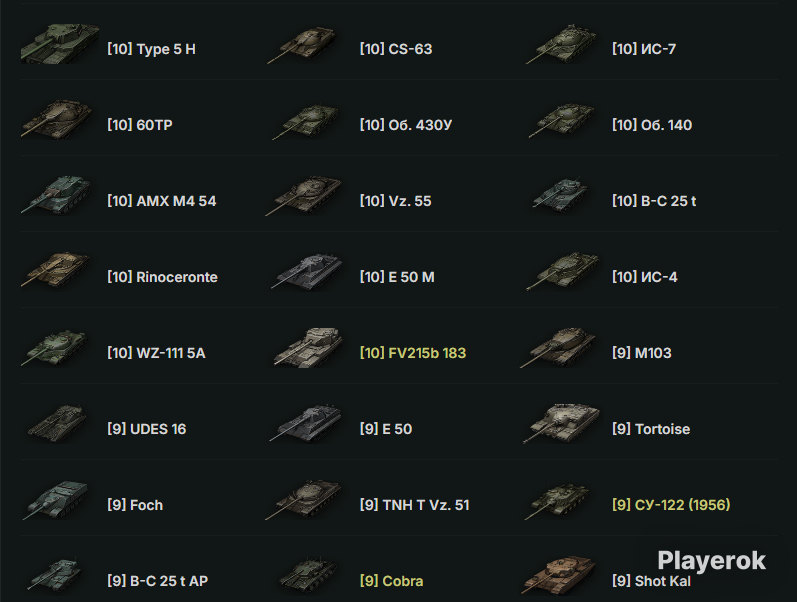This screenshot has width=797, height=602.
Task: Click the Playerok watermark logo
Action: (x=712, y=561)
